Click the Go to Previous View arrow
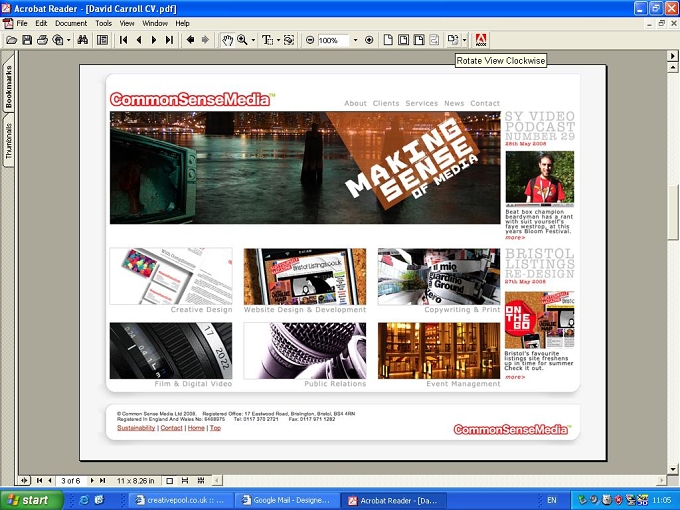This screenshot has width=680, height=510. click(190, 40)
